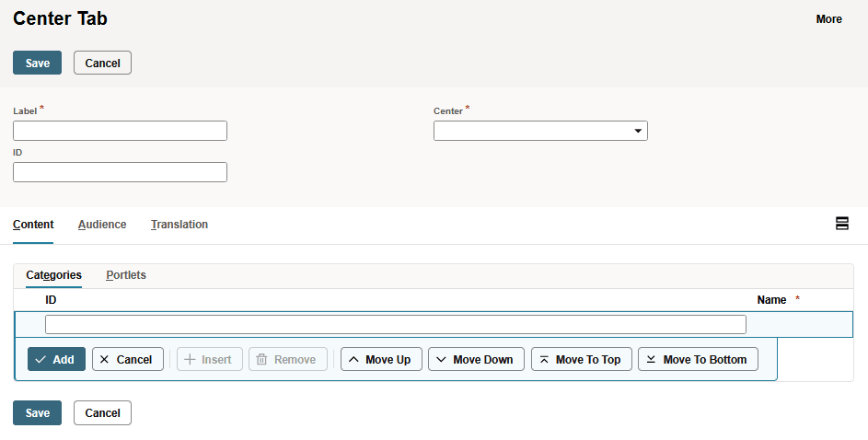Select the Content tab
Viewport: 868px width, 440px height.
(x=33, y=225)
